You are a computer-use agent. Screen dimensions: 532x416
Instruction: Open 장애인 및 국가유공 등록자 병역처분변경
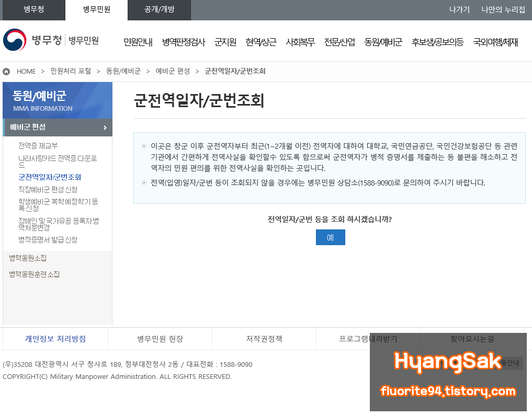[x=59, y=224]
